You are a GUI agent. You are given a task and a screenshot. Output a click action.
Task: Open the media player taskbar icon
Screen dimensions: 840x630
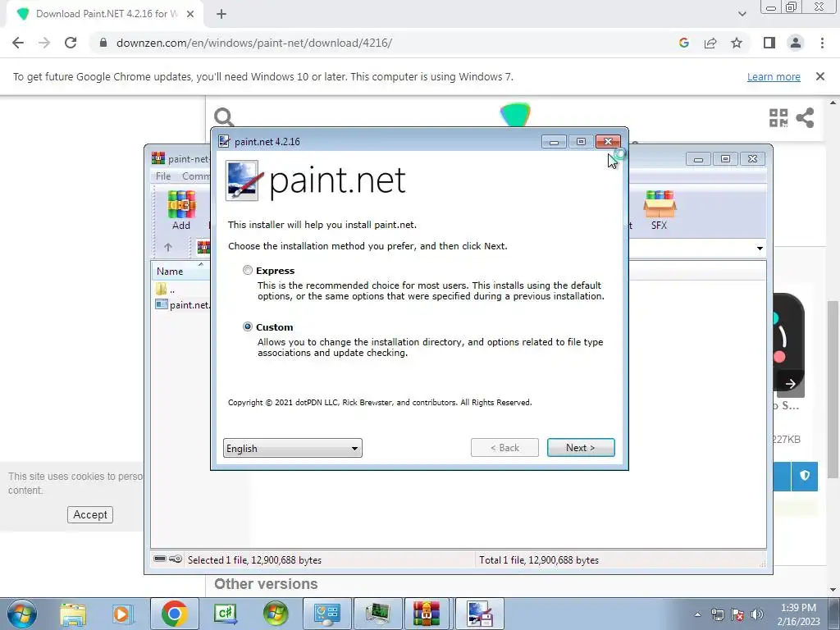pos(122,614)
